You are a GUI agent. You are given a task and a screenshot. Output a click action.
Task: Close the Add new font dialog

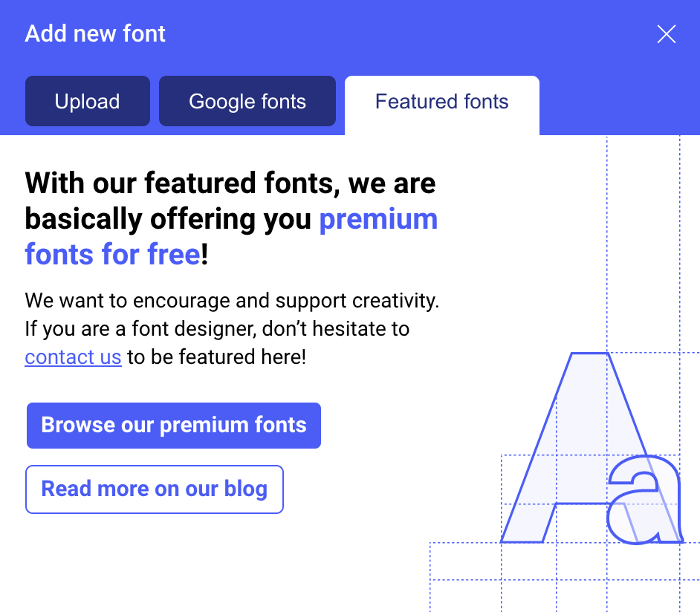667,34
